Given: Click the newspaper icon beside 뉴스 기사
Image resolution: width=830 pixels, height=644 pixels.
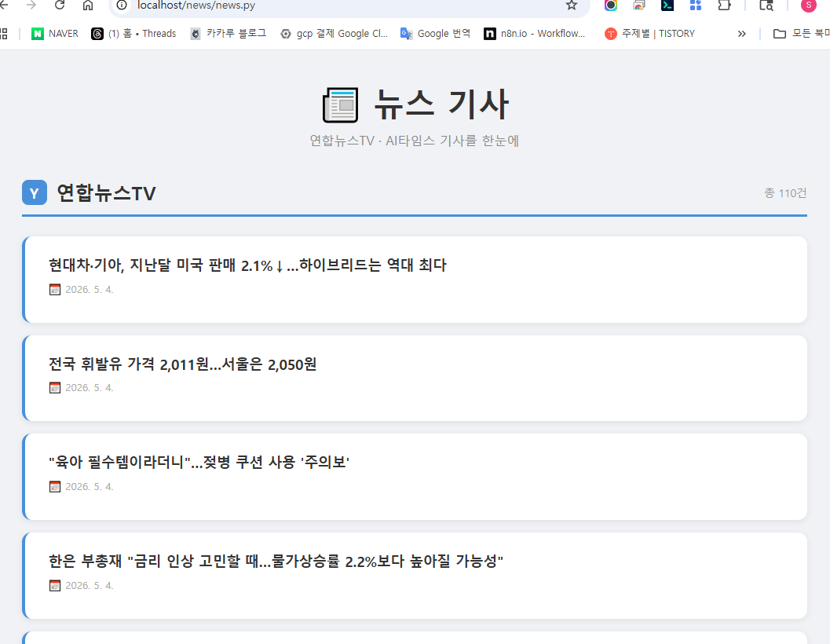Looking at the screenshot, I should click(340, 105).
